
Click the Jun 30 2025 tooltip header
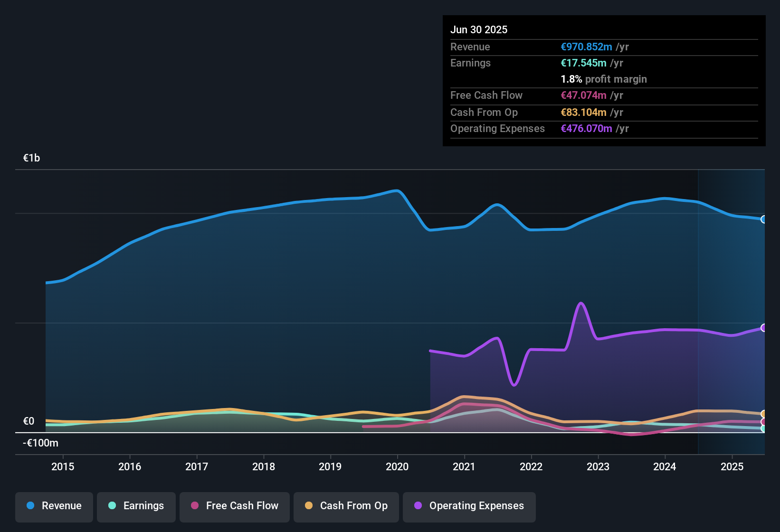click(479, 29)
